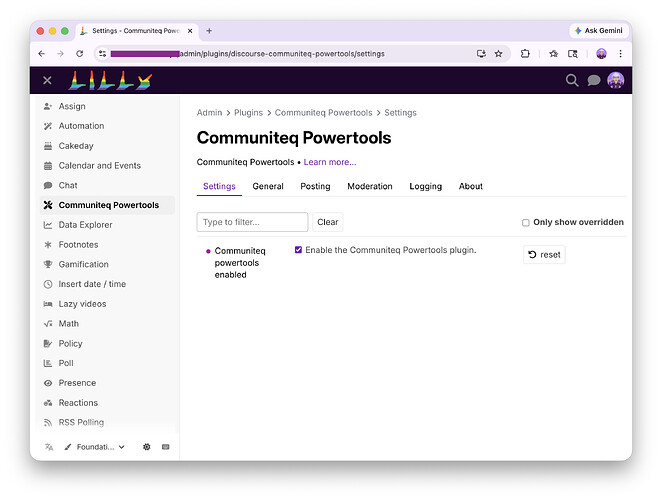
Task: Open a new browser tab with plus
Action: click(209, 31)
